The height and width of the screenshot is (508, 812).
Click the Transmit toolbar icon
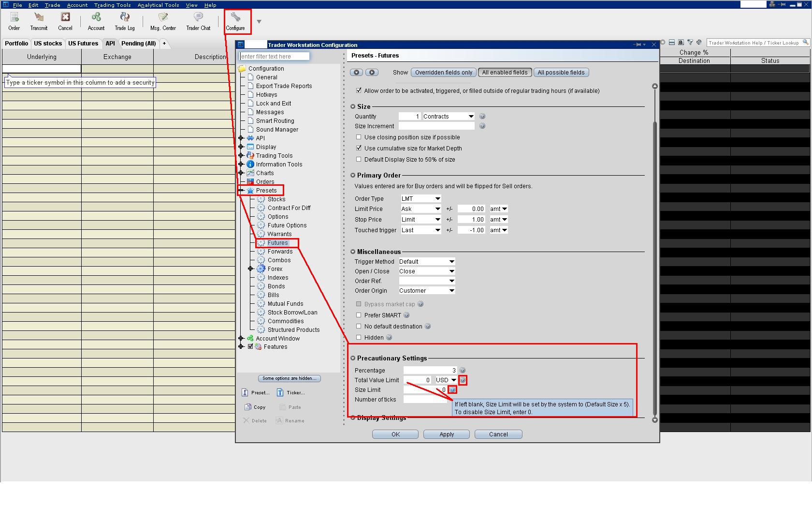pos(39,18)
